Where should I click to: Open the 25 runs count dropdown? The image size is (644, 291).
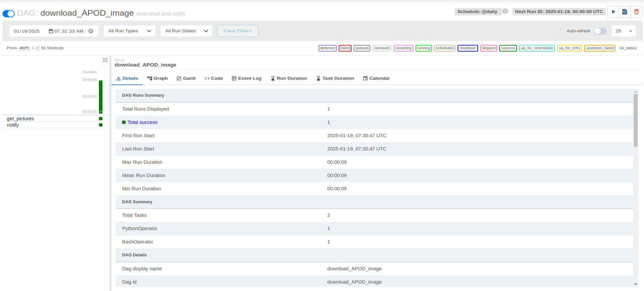tap(624, 31)
